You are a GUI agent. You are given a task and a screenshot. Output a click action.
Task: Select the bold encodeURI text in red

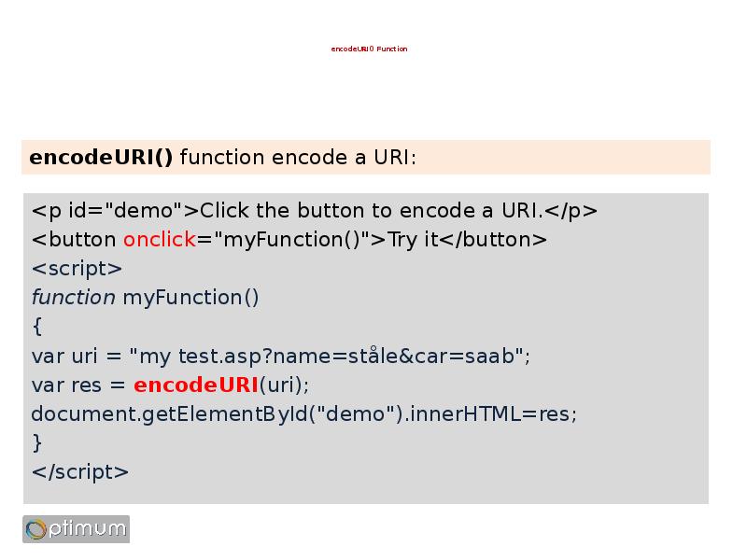[x=194, y=384]
